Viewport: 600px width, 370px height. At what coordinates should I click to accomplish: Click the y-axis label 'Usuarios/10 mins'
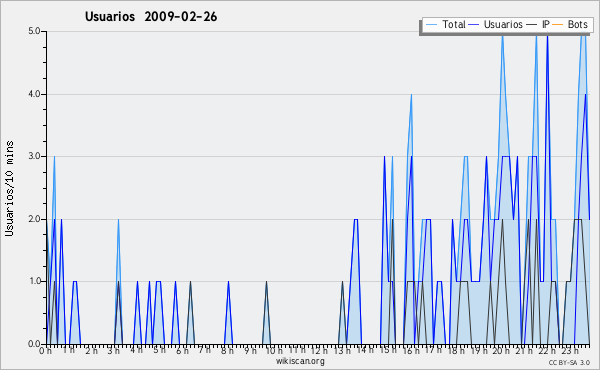(9, 188)
